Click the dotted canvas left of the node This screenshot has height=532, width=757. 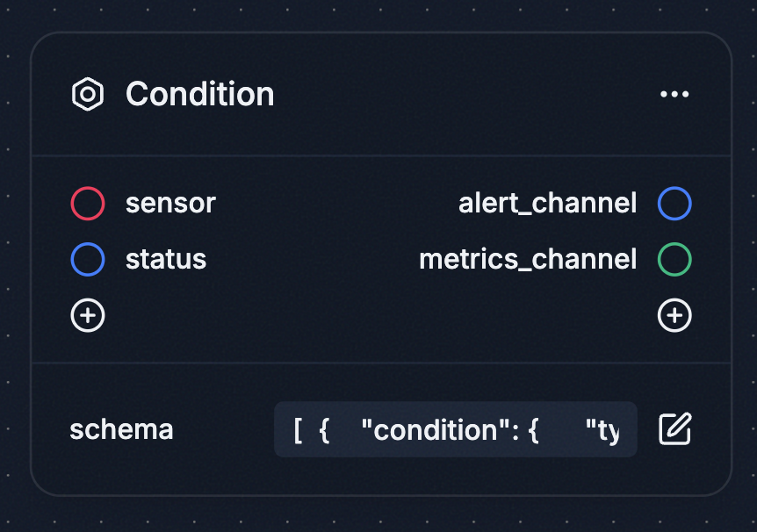15,263
